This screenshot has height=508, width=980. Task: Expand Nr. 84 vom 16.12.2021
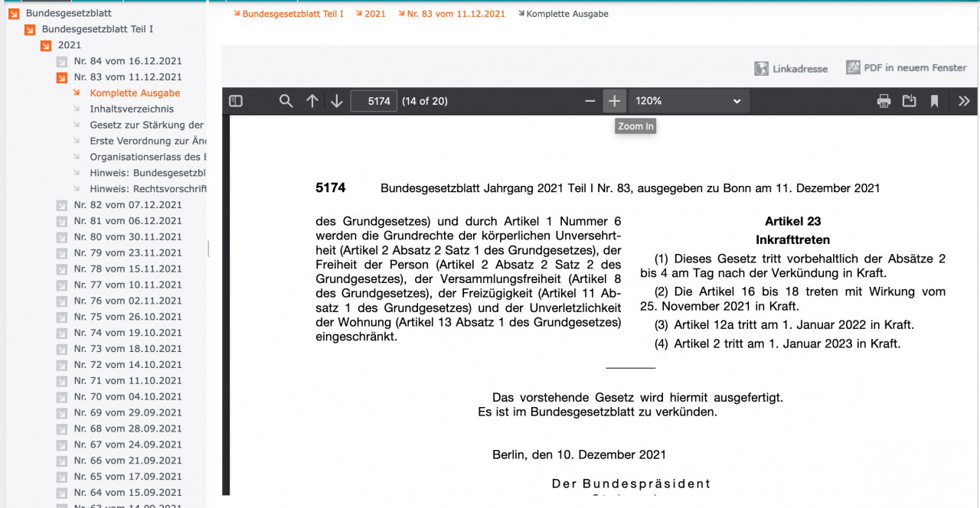pyautogui.click(x=62, y=61)
